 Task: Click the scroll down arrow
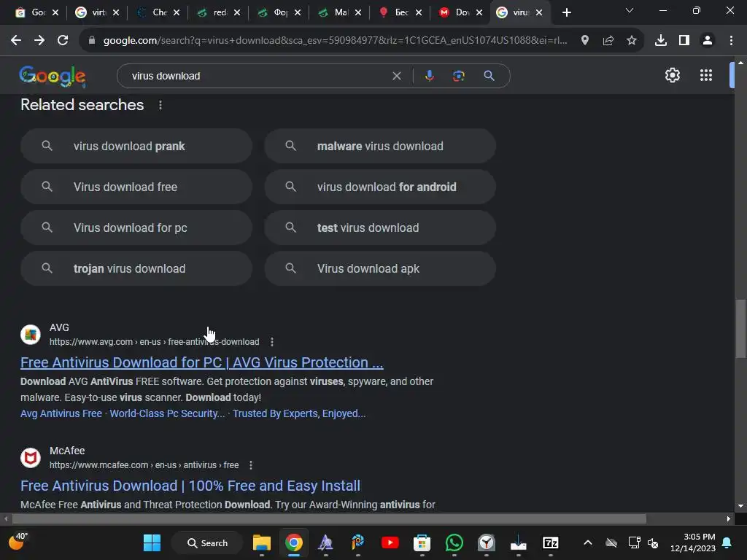(740, 506)
